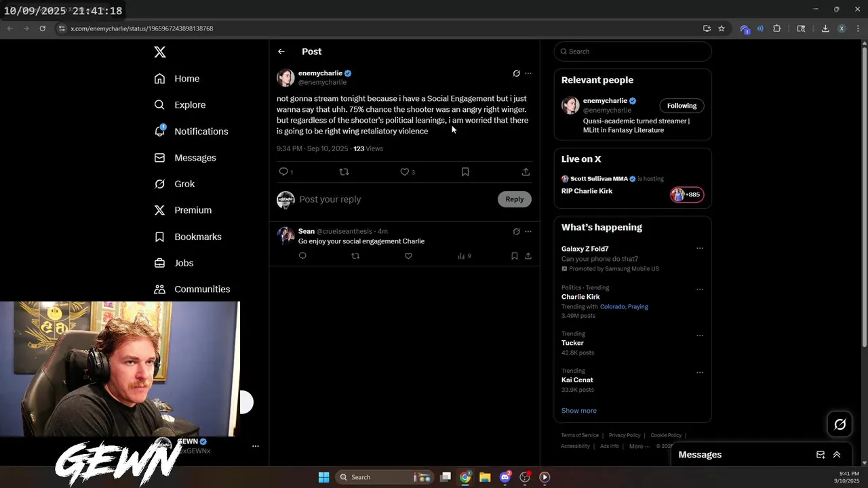This screenshot has height=488, width=868.
Task: Open Bookmarks page
Action: tap(188, 237)
